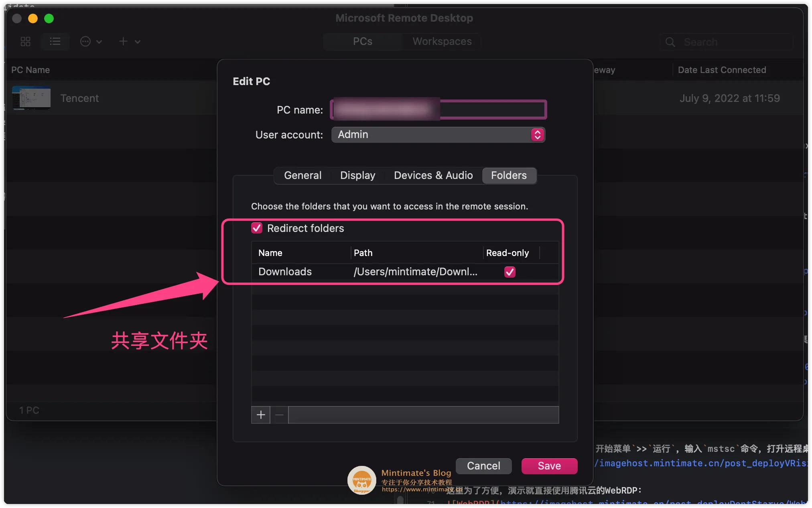Toggle Read-only for the Downloads folder
Screen dimensions: 812x508
pyautogui.click(x=510, y=272)
